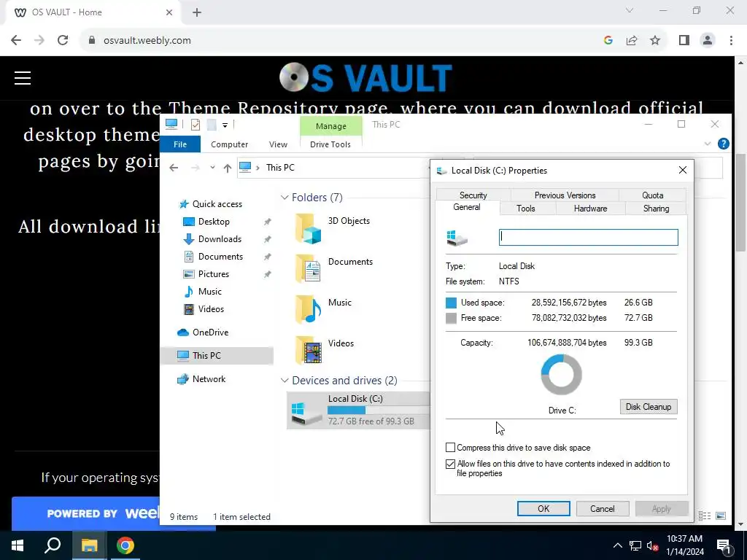Collapse the Folders (7) group
Screen dimensions: 747x560
pyautogui.click(x=285, y=198)
